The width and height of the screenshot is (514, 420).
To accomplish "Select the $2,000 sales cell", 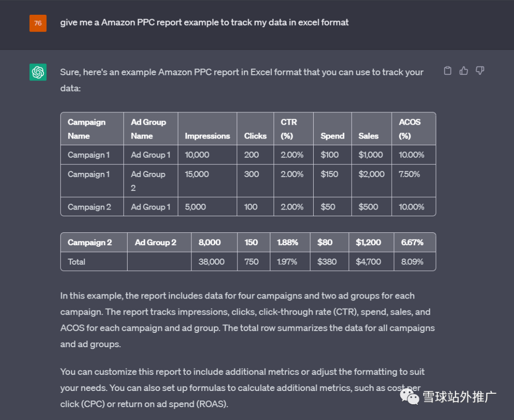I will pyautogui.click(x=371, y=180).
